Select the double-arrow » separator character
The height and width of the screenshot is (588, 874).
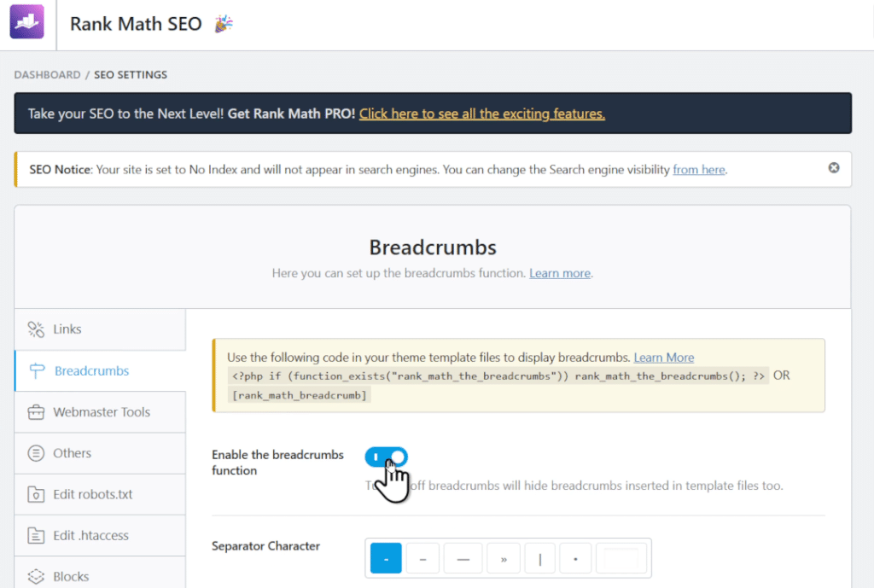click(503, 557)
